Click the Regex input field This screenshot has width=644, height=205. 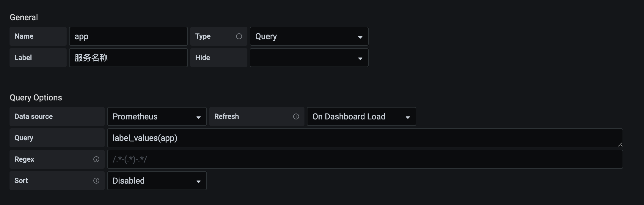point(365,159)
